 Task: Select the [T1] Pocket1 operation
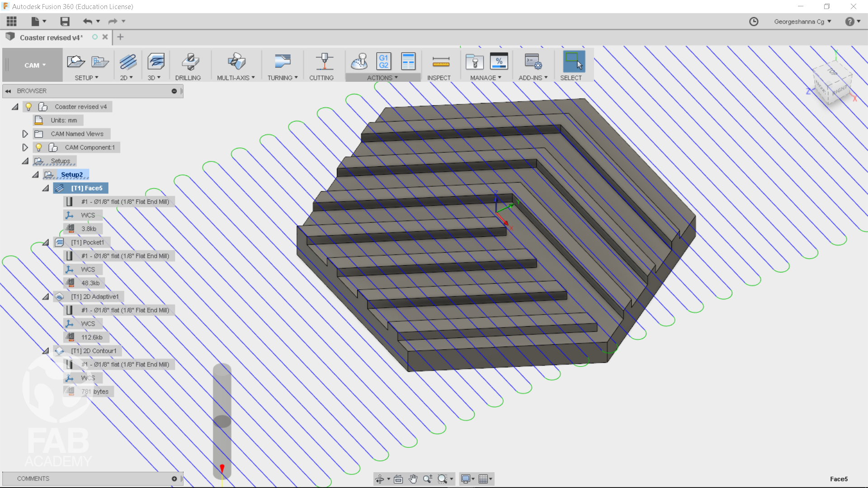pyautogui.click(x=87, y=243)
